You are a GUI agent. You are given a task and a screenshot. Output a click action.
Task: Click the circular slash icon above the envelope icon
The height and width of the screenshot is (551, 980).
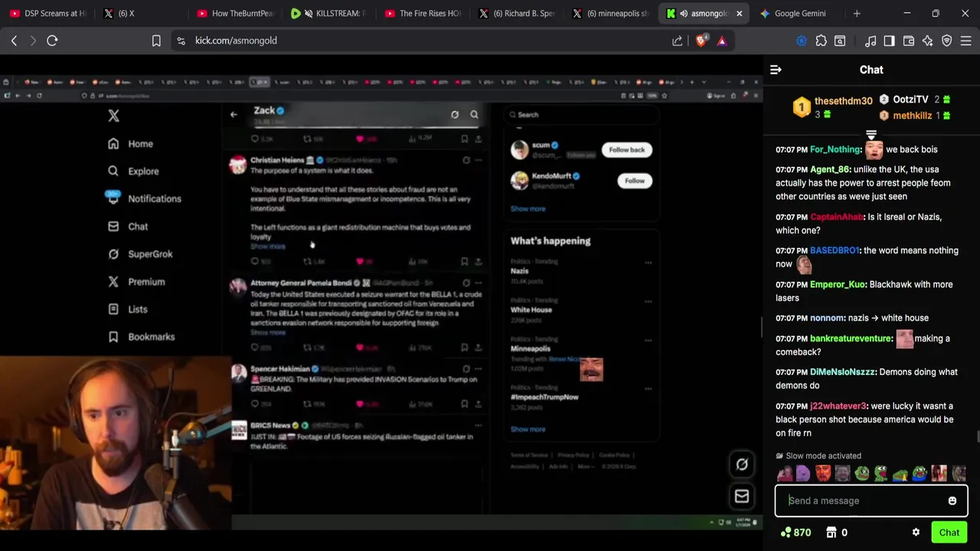[x=742, y=465]
